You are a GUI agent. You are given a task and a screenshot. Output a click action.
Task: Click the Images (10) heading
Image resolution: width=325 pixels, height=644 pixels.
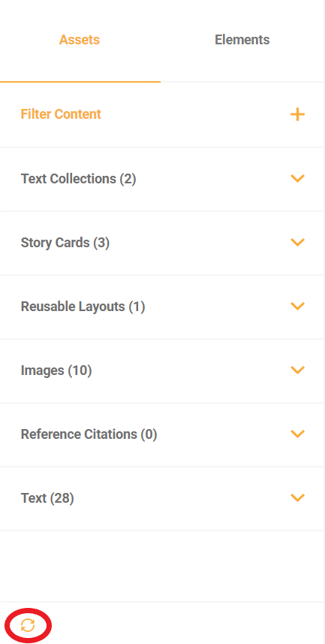[x=56, y=370]
